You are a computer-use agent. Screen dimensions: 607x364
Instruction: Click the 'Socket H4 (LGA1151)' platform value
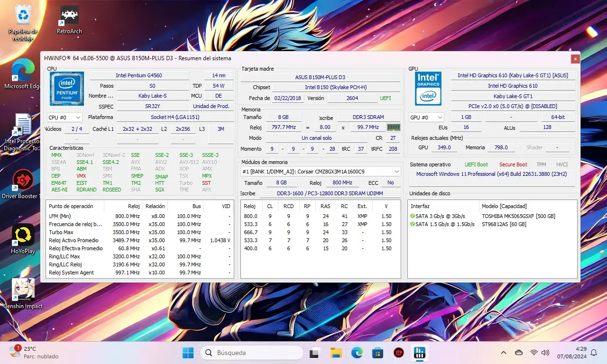click(x=175, y=117)
